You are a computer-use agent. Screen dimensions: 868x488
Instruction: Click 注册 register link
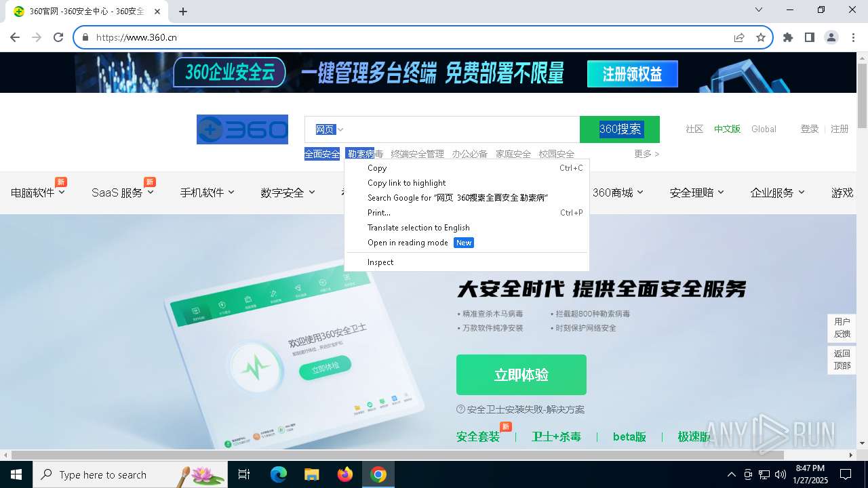[840, 129]
